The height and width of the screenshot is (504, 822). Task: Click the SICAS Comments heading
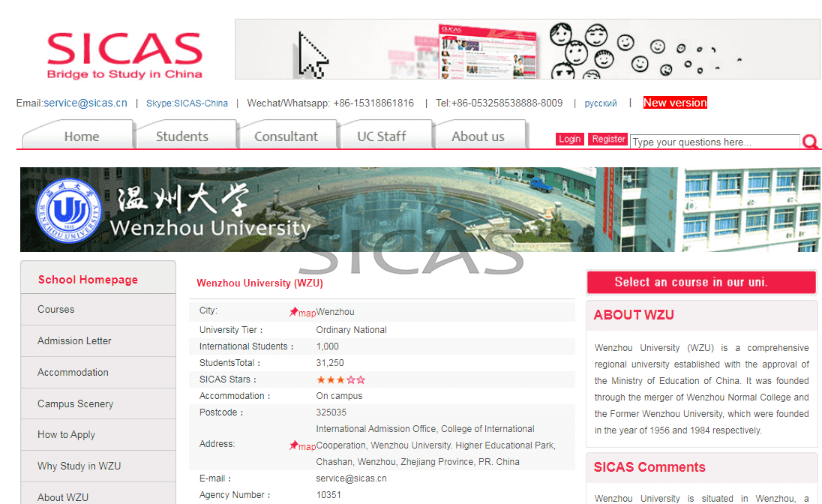point(649,466)
